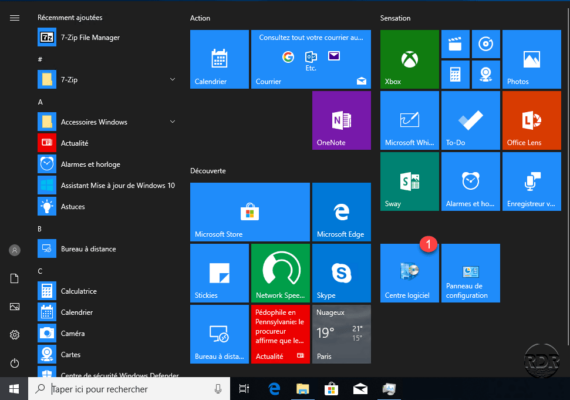This screenshot has height=400, width=570.
Task: Click the Action group title
Action: pyautogui.click(x=200, y=18)
